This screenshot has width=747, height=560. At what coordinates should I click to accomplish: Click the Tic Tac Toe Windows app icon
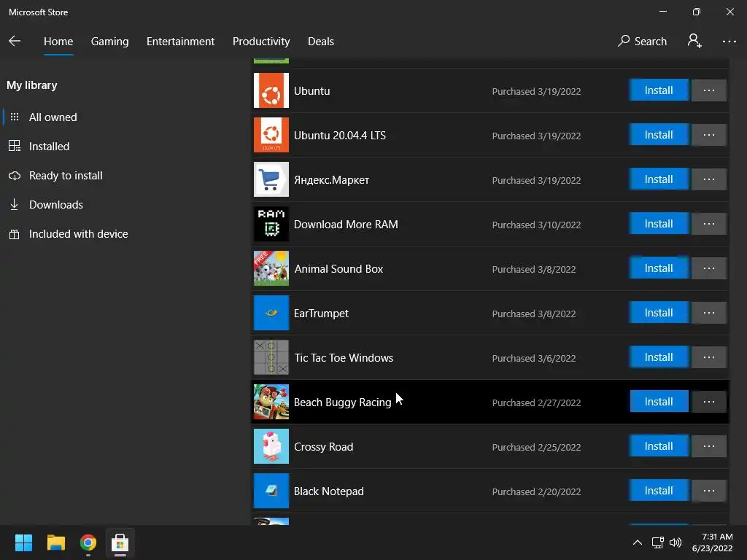coord(271,357)
